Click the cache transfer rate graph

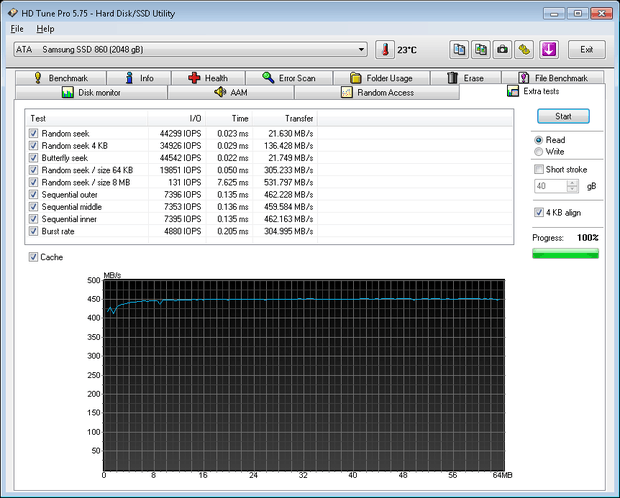304,375
